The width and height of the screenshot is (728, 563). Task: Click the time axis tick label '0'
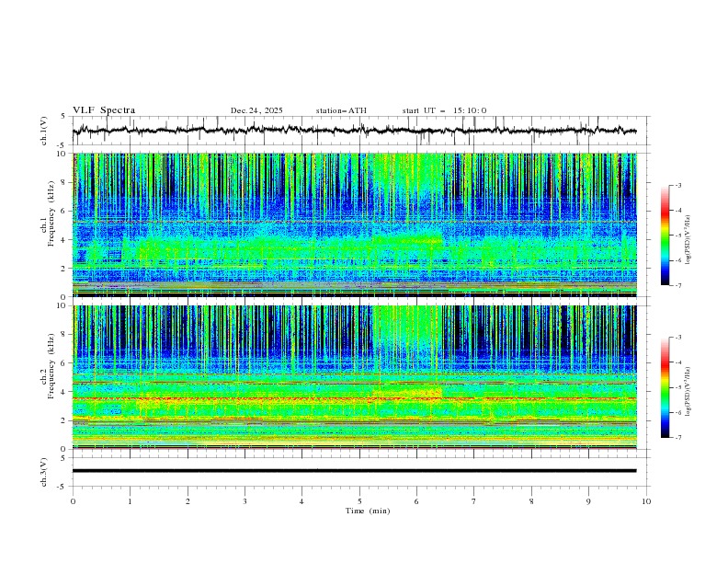tap(73, 501)
